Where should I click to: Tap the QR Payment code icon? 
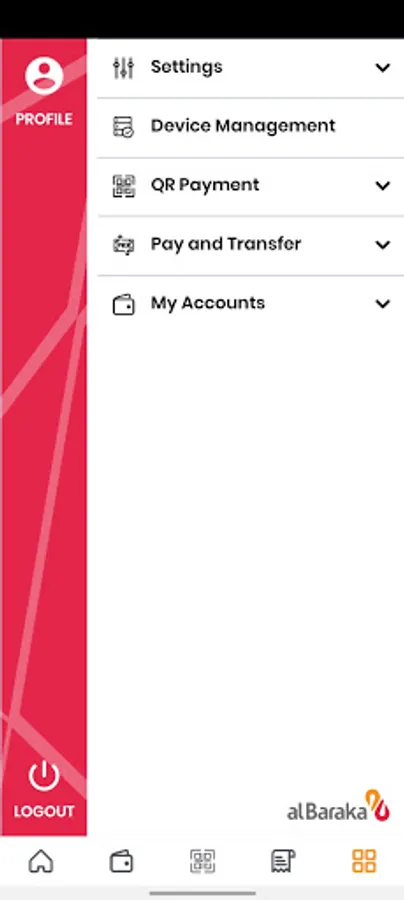tap(123, 186)
